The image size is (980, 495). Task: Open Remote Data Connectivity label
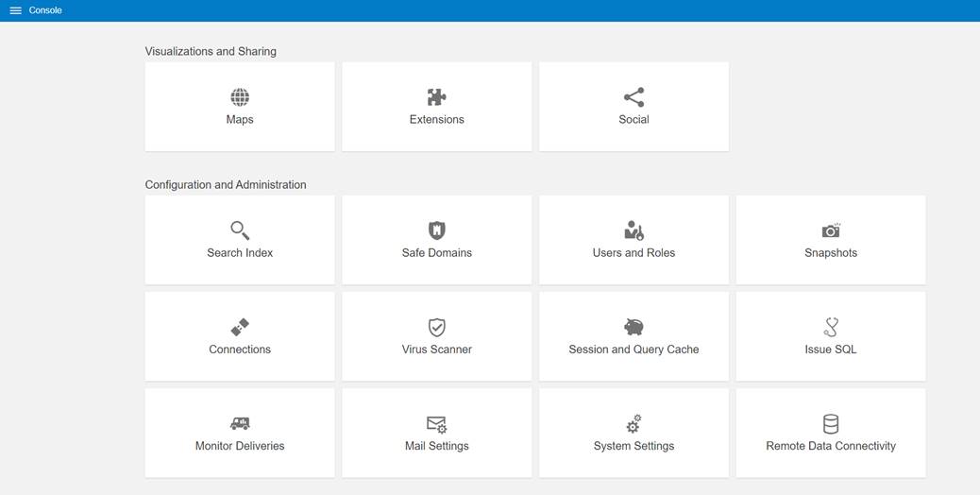(831, 446)
